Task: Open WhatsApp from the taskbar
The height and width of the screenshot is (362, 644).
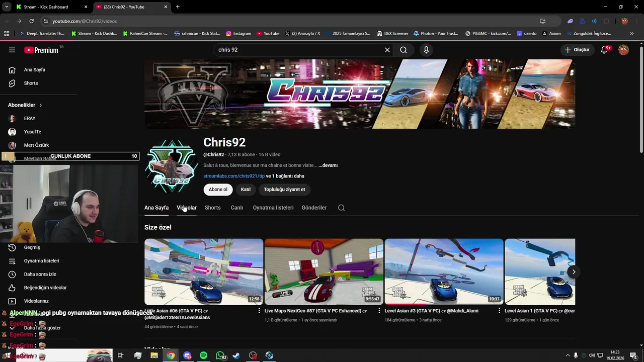Action: tap(220, 355)
